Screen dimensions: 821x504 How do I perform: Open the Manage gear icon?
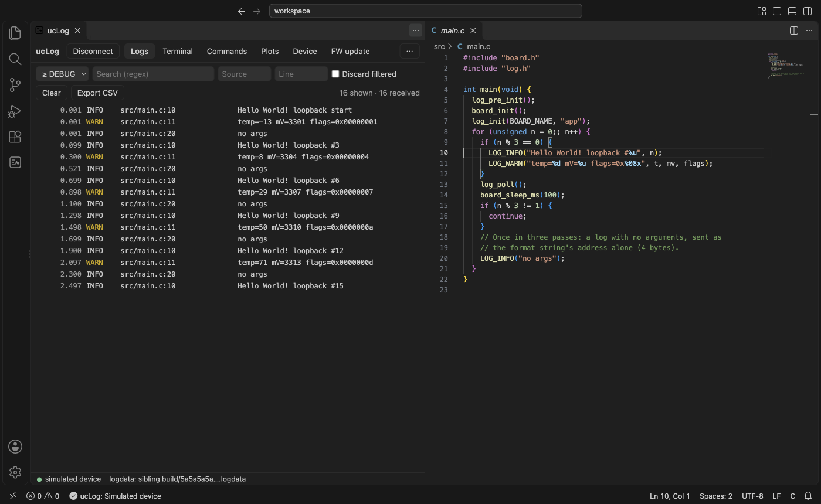tap(15, 472)
